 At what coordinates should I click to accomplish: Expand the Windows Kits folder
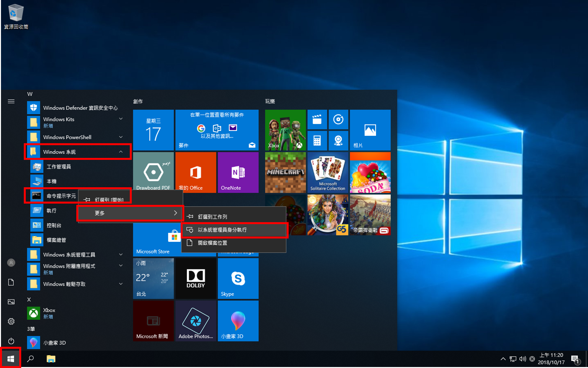pyautogui.click(x=77, y=122)
